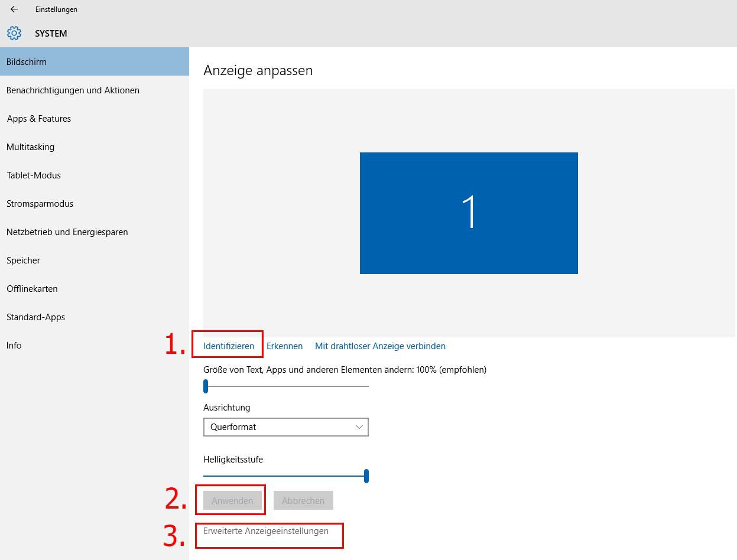Select Stromsparmodus in sidebar
Screen dimensions: 737x560
coord(95,204)
